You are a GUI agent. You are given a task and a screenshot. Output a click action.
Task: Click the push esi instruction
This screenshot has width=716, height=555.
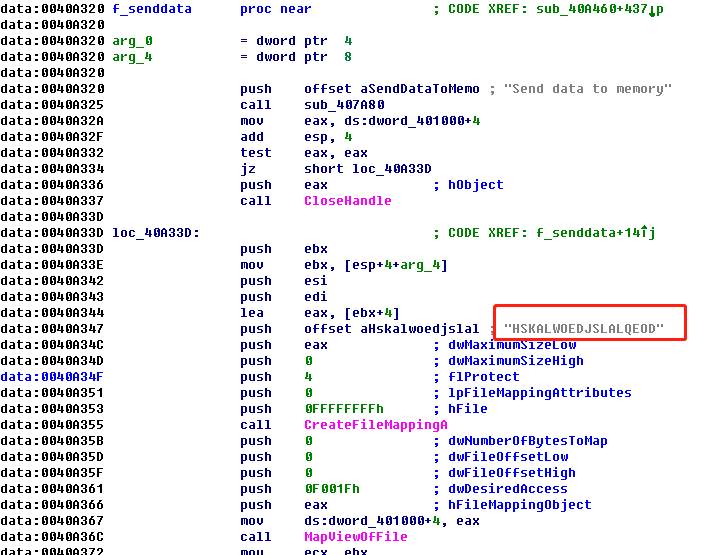pyautogui.click(x=284, y=281)
